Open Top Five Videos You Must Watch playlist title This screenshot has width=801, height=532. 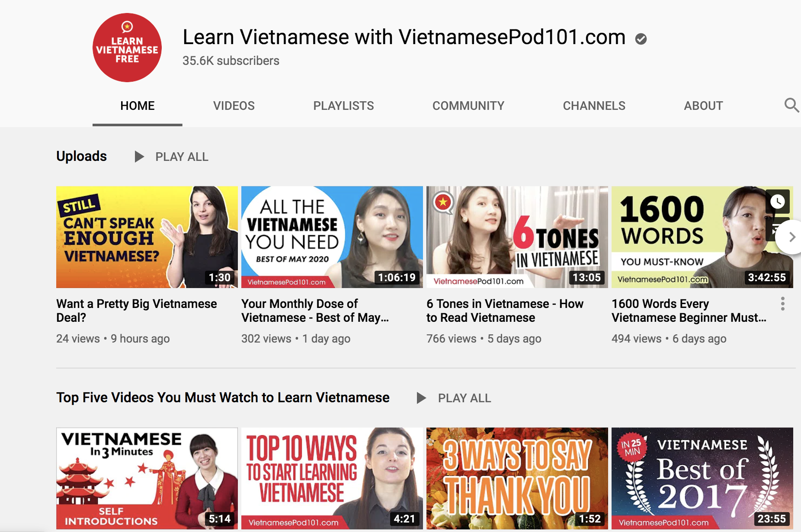tap(223, 397)
